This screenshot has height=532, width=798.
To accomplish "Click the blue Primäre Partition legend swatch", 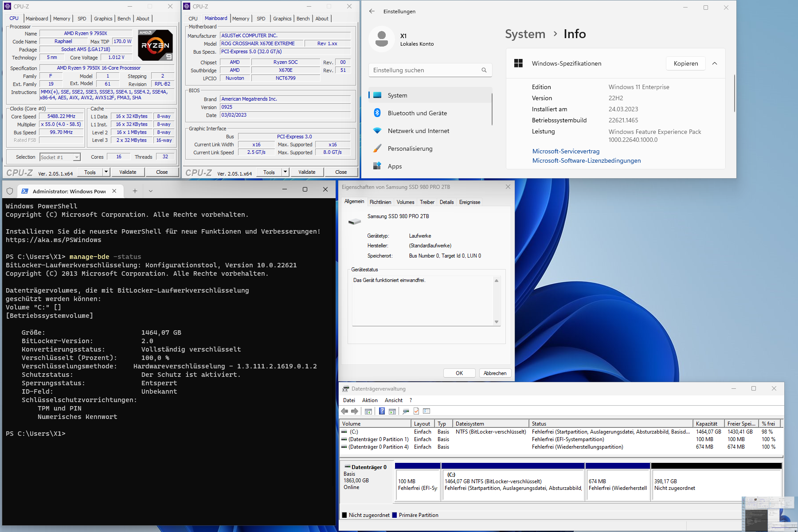I will click(395, 515).
